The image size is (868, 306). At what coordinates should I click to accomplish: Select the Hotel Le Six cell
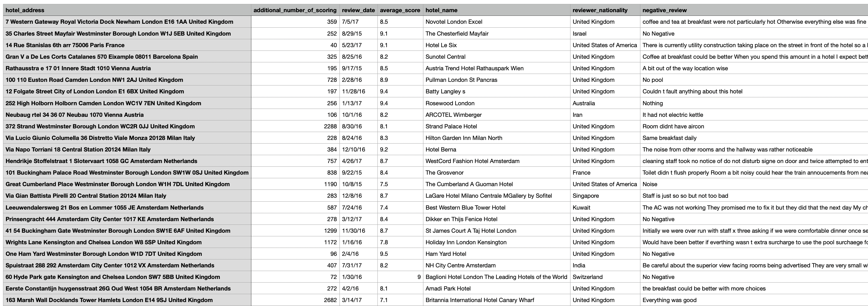(x=497, y=45)
